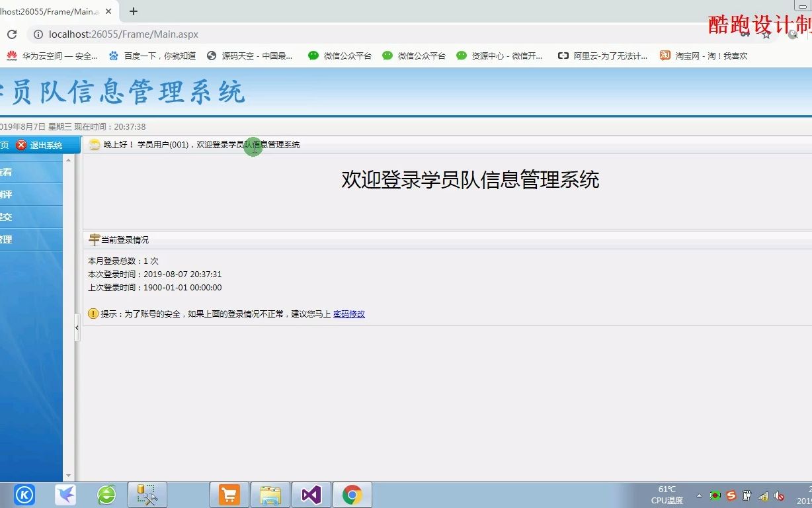Screen dimensions: 812x508
Task: Click the site info icon in address bar
Action: click(x=38, y=34)
